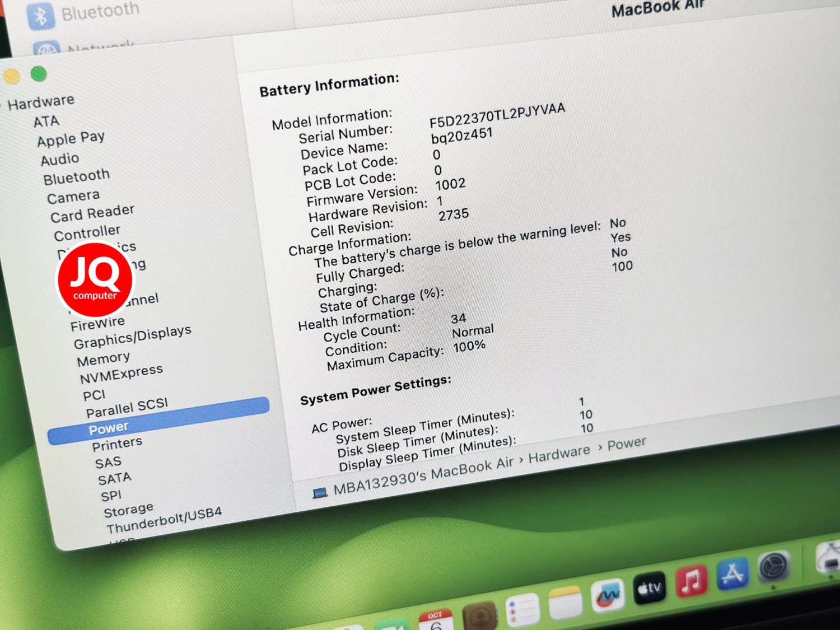The image size is (840, 630).
Task: Click Bluetooth icon in System Settings window
Action: [x=40, y=17]
